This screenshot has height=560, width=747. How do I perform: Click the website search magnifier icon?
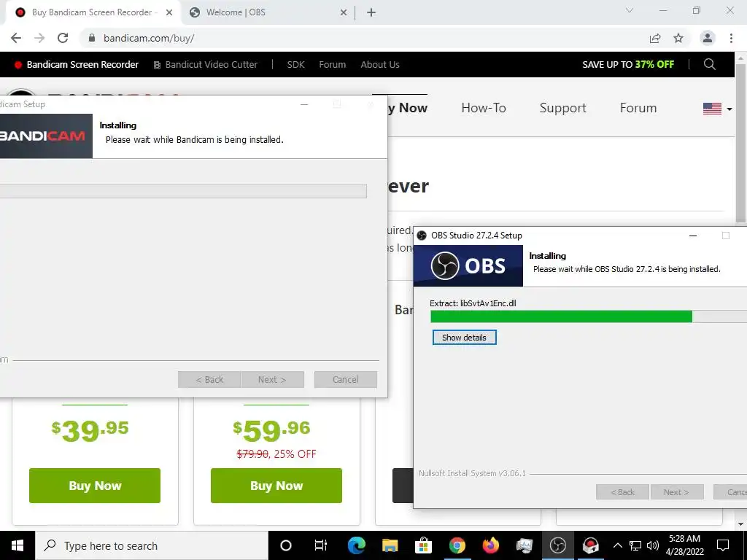(709, 64)
